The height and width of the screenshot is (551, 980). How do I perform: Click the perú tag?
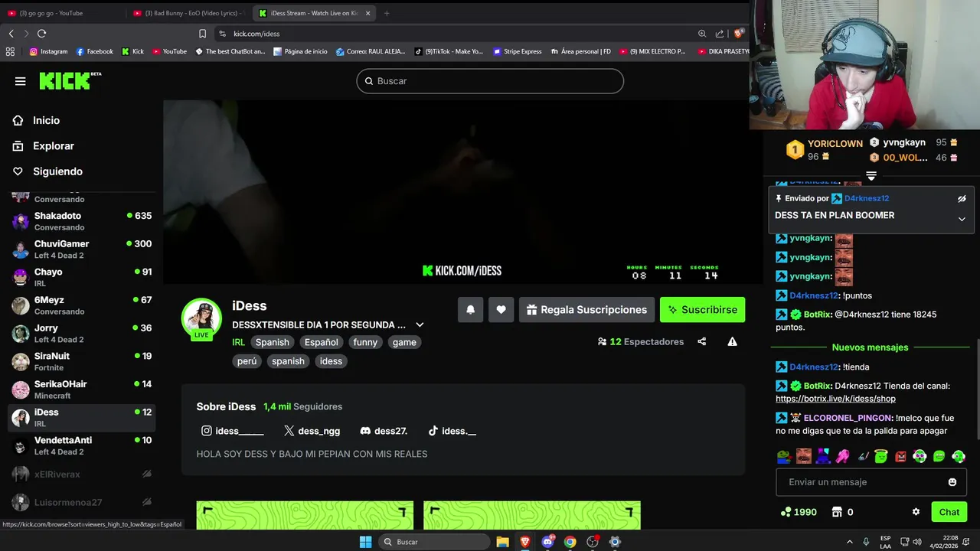[x=247, y=361]
